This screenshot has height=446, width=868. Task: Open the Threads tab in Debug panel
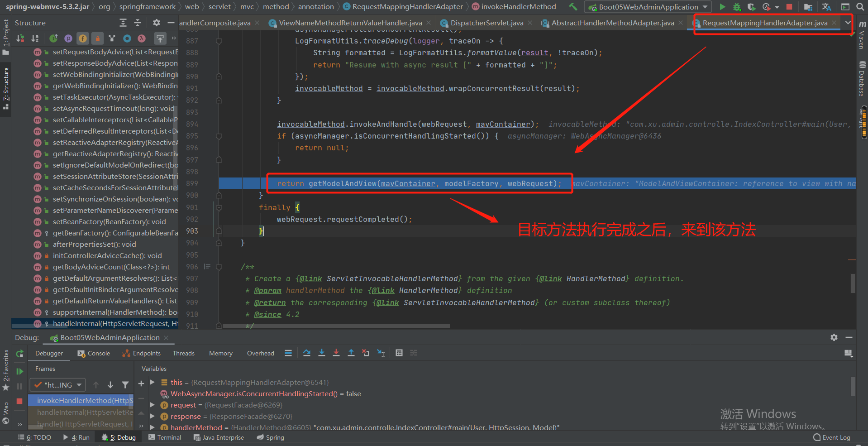point(184,353)
